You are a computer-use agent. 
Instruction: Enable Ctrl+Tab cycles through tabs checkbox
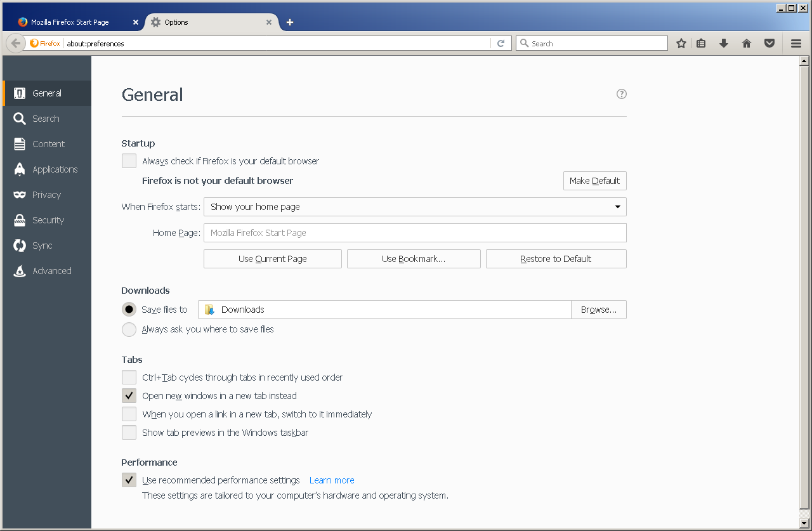click(129, 377)
